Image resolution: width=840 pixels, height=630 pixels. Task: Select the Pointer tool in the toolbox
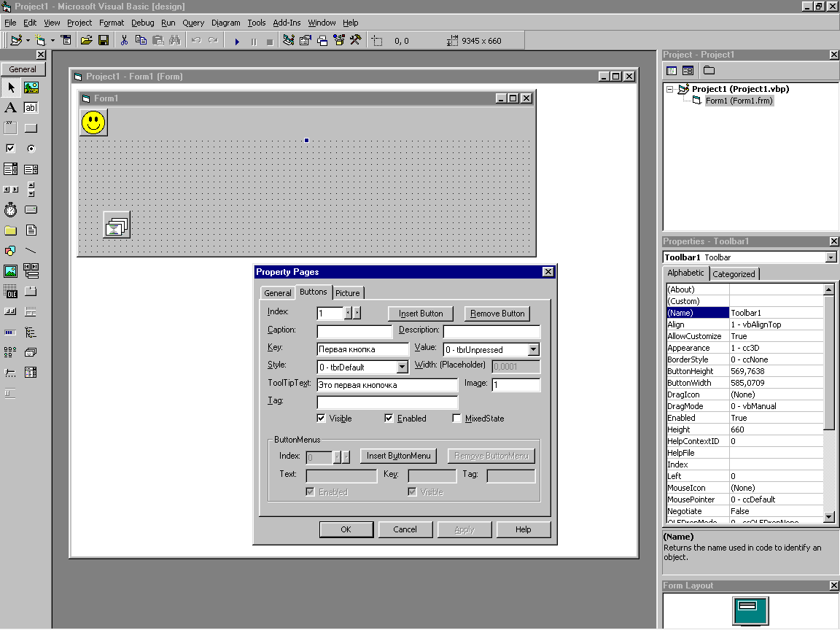pos(11,87)
